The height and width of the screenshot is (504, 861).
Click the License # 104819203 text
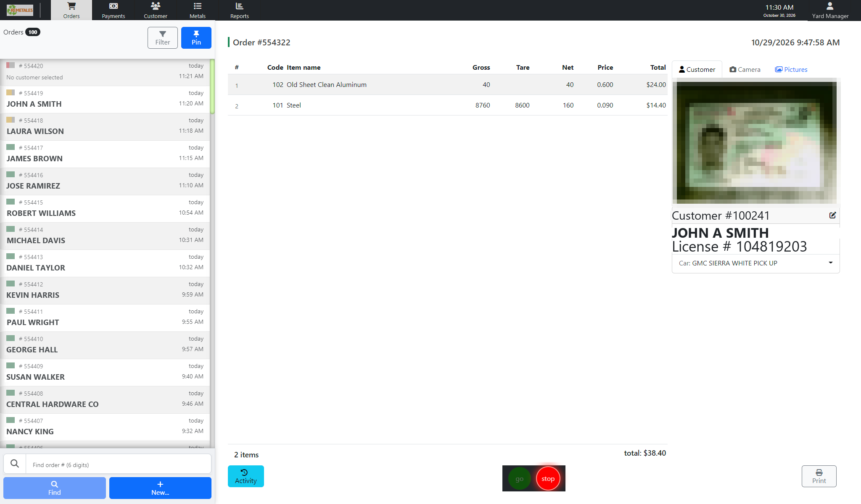[x=739, y=247]
